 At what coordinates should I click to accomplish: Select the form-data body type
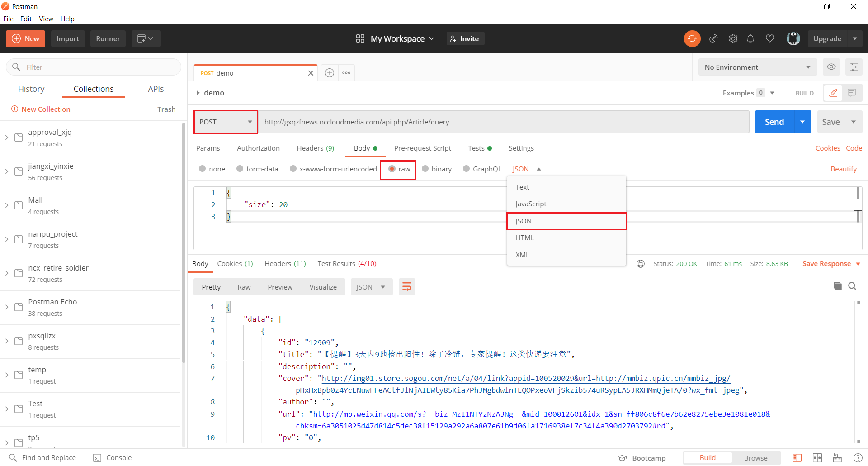point(240,169)
